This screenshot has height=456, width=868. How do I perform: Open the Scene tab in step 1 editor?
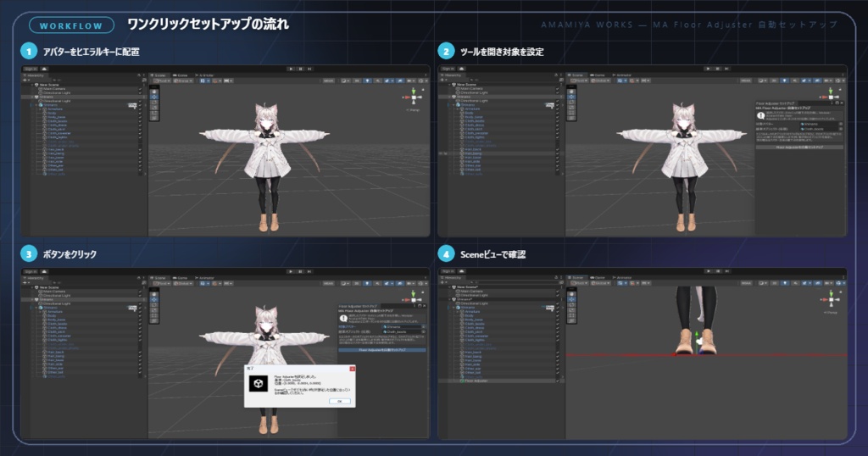[x=159, y=75]
